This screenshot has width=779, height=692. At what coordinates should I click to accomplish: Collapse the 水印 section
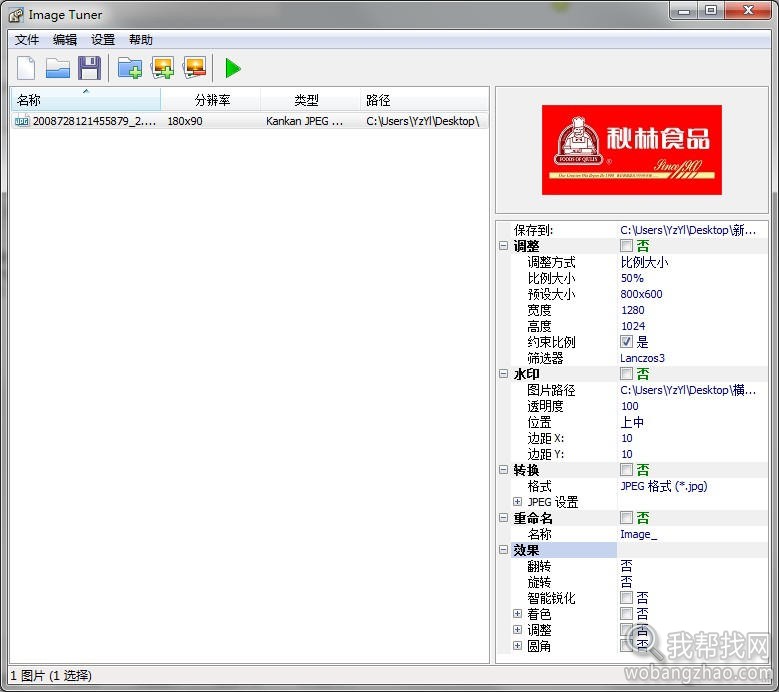click(x=503, y=374)
